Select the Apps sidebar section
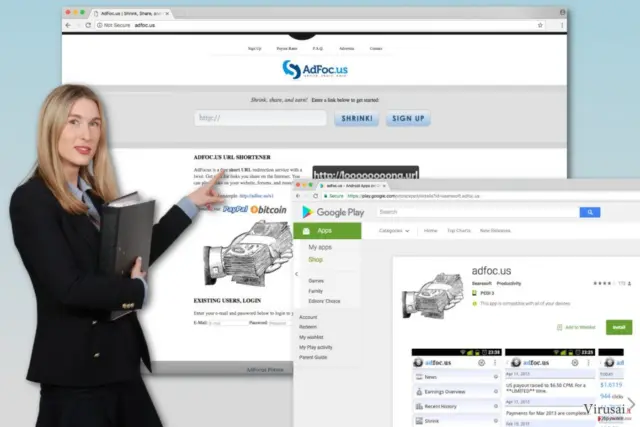Viewport: 640px width, 427px height. point(327,231)
